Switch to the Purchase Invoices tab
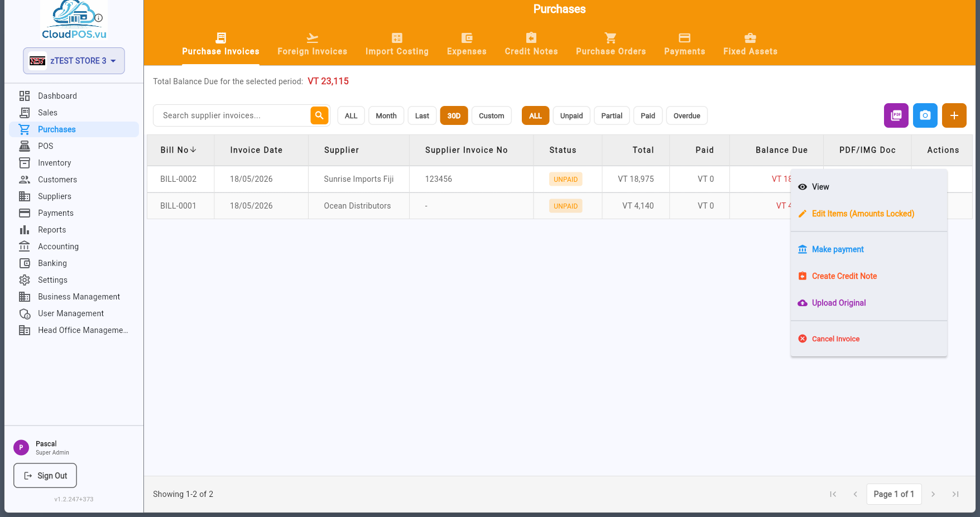The image size is (980, 517). tap(220, 45)
